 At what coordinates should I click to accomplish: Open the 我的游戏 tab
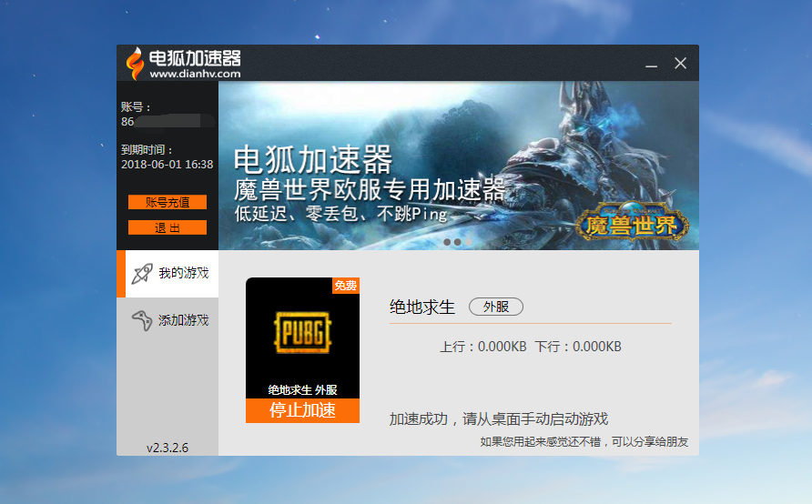tap(167, 273)
